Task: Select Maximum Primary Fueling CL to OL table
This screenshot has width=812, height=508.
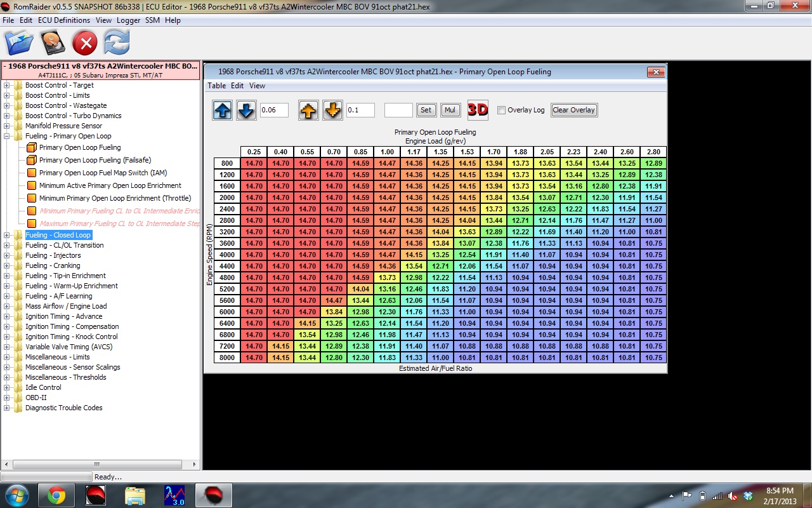Action: pyautogui.click(x=119, y=224)
